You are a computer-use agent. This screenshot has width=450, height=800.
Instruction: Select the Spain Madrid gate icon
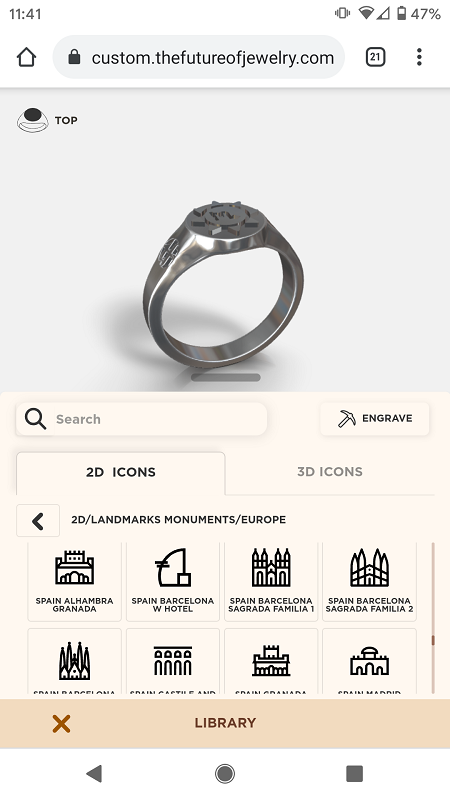coord(369,661)
